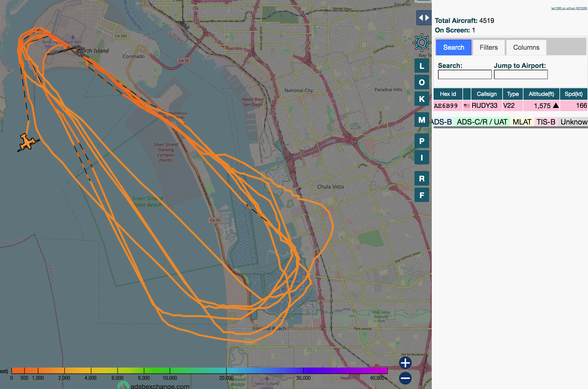Viewport: 588px width, 389px height.
Task: Toggle the K map button
Action: [x=422, y=99]
